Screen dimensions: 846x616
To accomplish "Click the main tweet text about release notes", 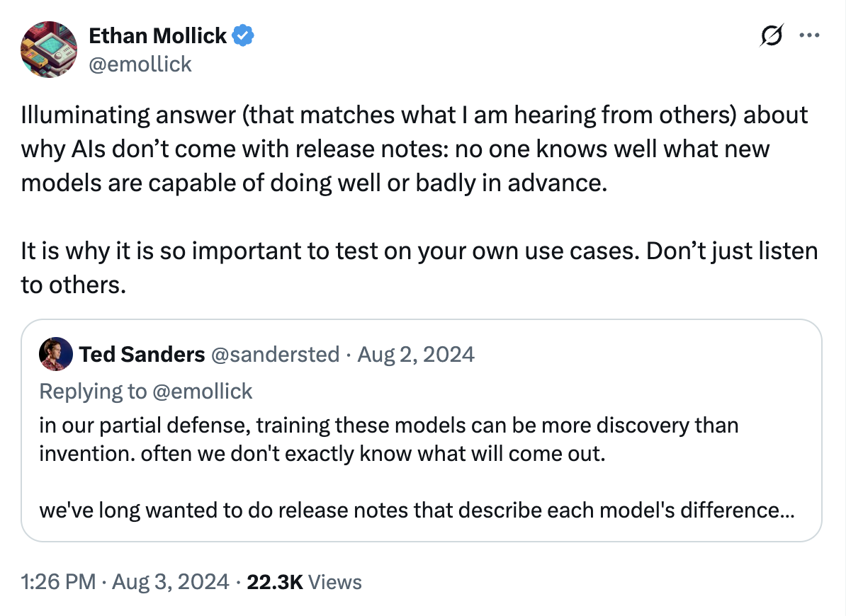I will pos(414,149).
